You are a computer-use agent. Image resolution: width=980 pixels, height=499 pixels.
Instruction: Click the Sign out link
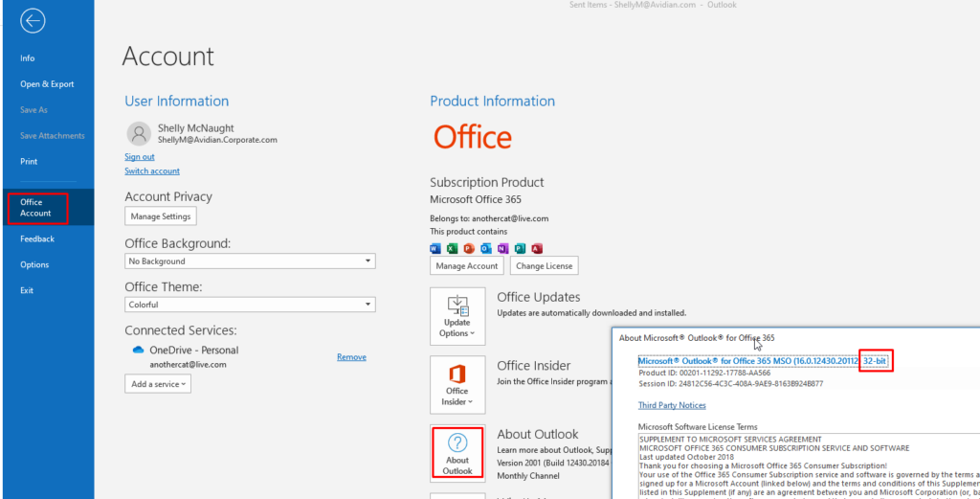[140, 157]
